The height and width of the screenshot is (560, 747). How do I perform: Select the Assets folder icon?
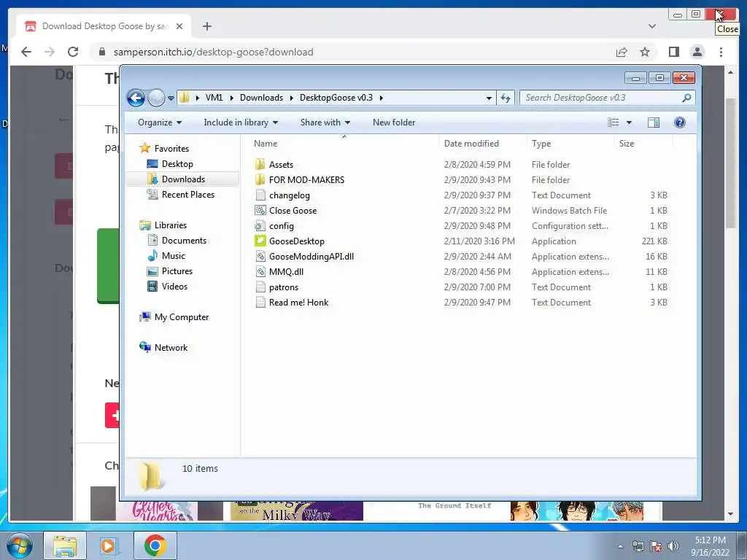260,164
